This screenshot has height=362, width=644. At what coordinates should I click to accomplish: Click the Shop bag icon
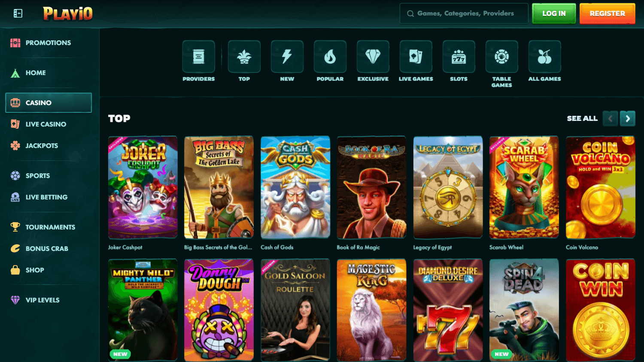[x=15, y=270]
